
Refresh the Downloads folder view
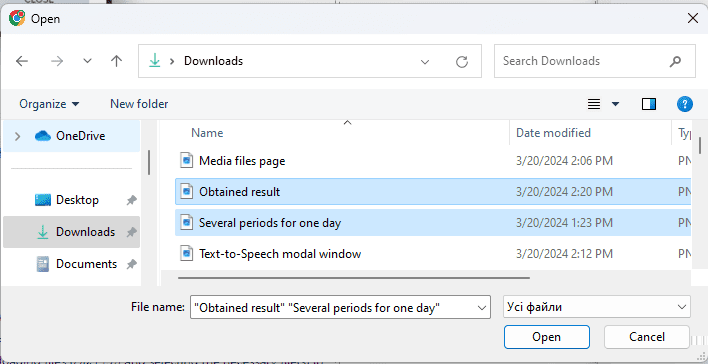pyautogui.click(x=461, y=61)
